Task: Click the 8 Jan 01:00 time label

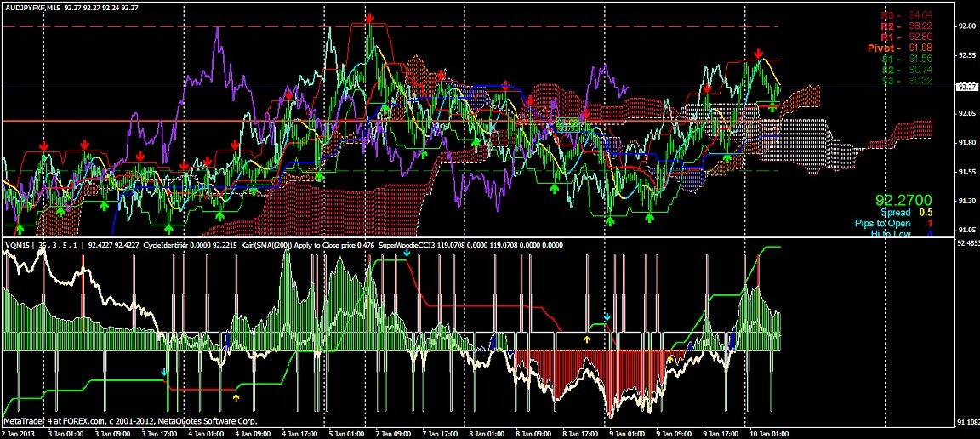Action: pyautogui.click(x=487, y=433)
